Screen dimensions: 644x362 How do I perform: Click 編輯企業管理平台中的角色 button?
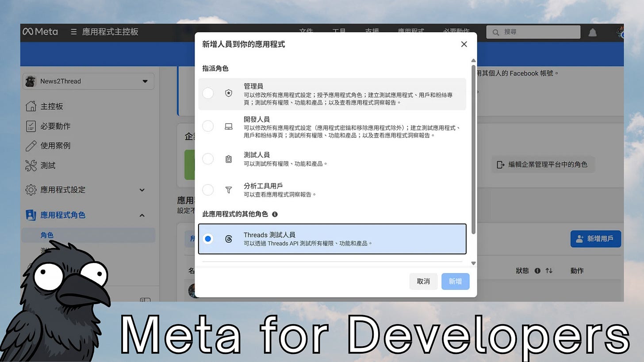pyautogui.click(x=543, y=164)
